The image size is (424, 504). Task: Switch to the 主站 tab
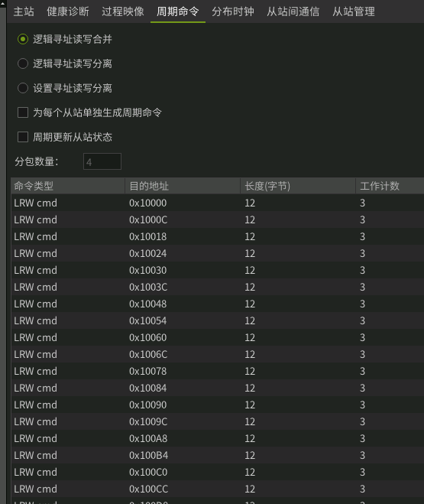point(24,11)
